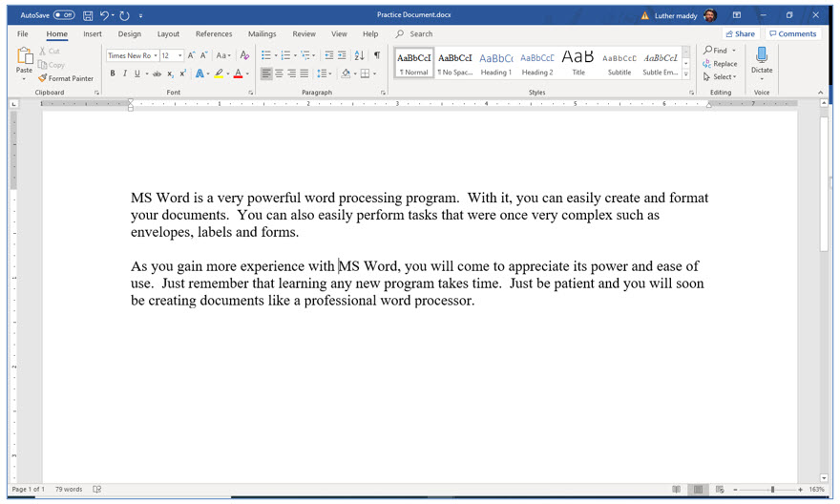This screenshot has height=504, width=840.
Task: Open the font name dropdown
Action: coord(156,55)
